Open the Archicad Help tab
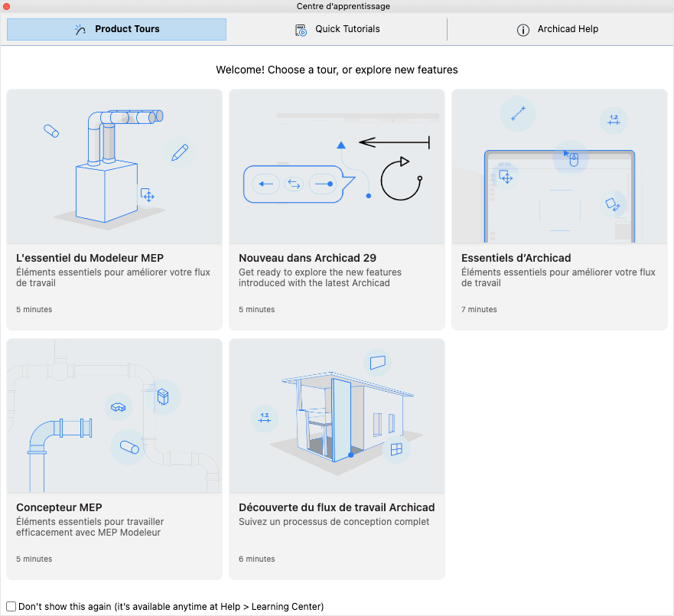The width and height of the screenshot is (674, 616). (x=557, y=29)
